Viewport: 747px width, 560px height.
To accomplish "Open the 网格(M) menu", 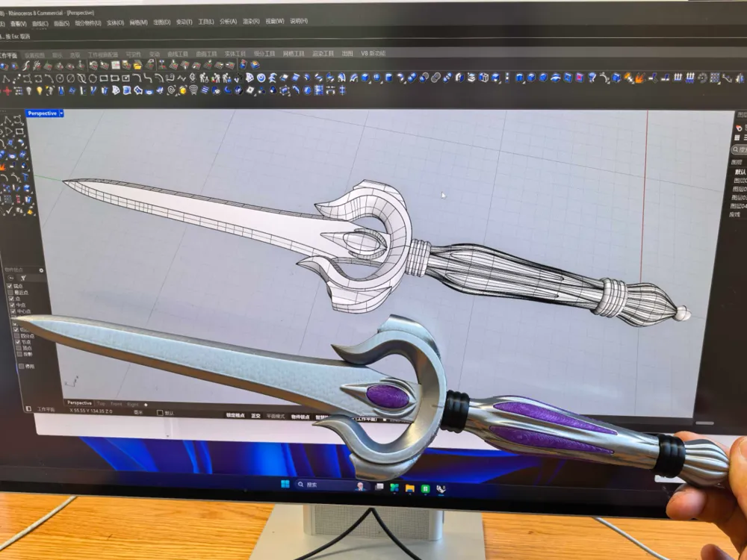I will [139, 22].
